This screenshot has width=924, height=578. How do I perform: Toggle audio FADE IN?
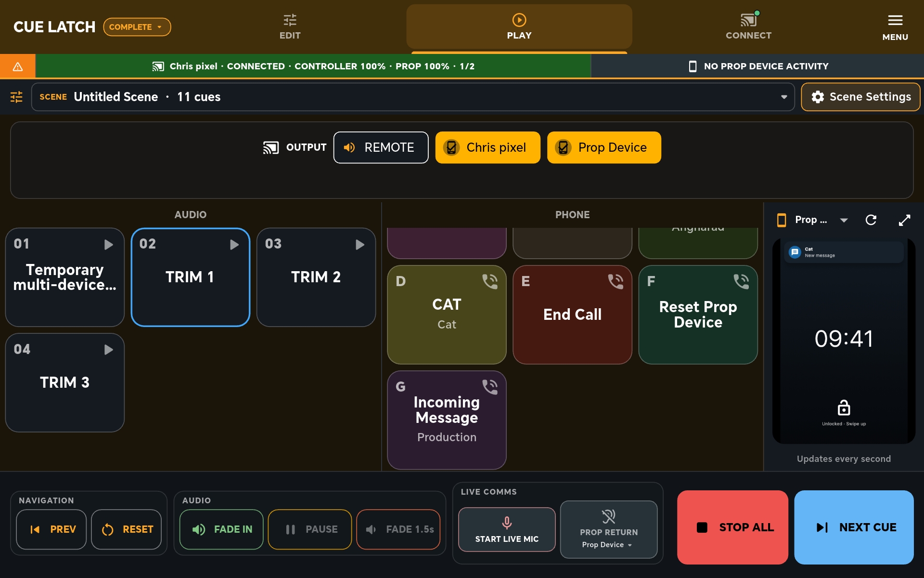tap(221, 529)
